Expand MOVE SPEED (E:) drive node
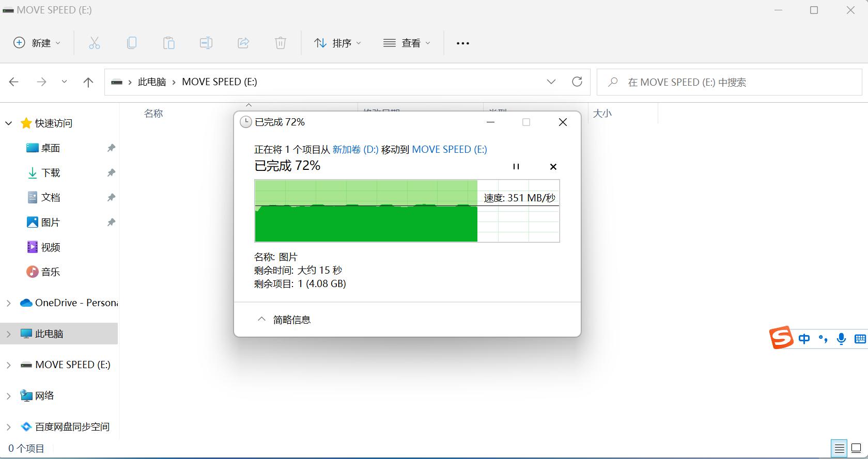Screen dimensions: 868x459 8,365
